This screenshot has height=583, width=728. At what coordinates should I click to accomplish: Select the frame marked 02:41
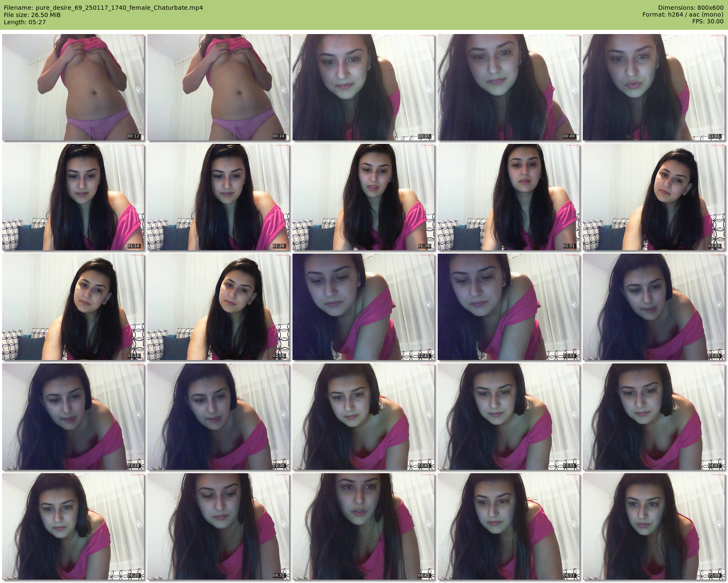click(364, 307)
